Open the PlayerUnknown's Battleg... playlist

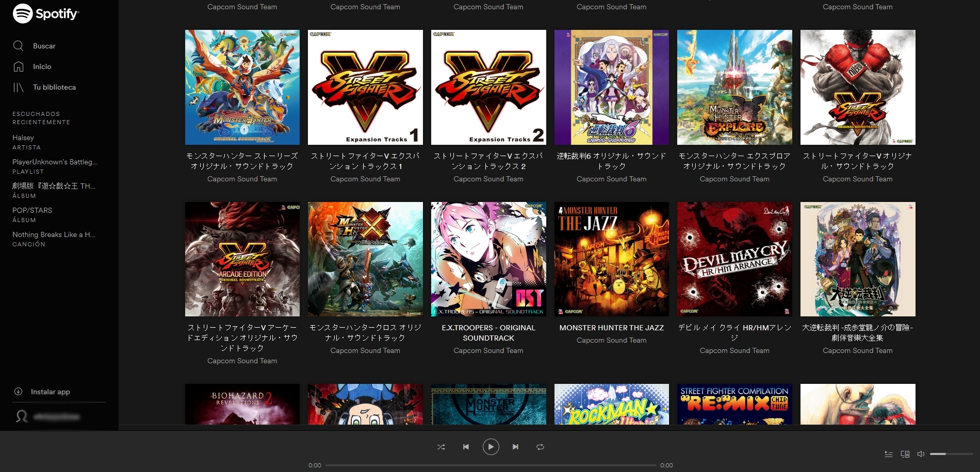pyautogui.click(x=55, y=162)
